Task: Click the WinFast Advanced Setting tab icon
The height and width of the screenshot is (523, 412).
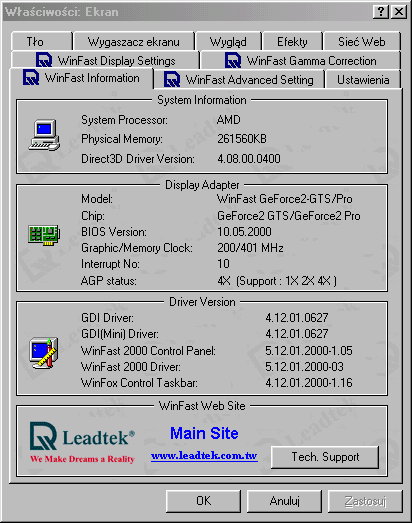Action: click(x=172, y=80)
